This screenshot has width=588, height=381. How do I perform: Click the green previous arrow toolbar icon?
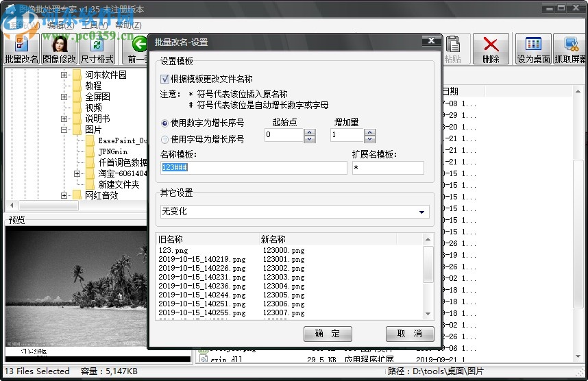pyautogui.click(x=140, y=45)
